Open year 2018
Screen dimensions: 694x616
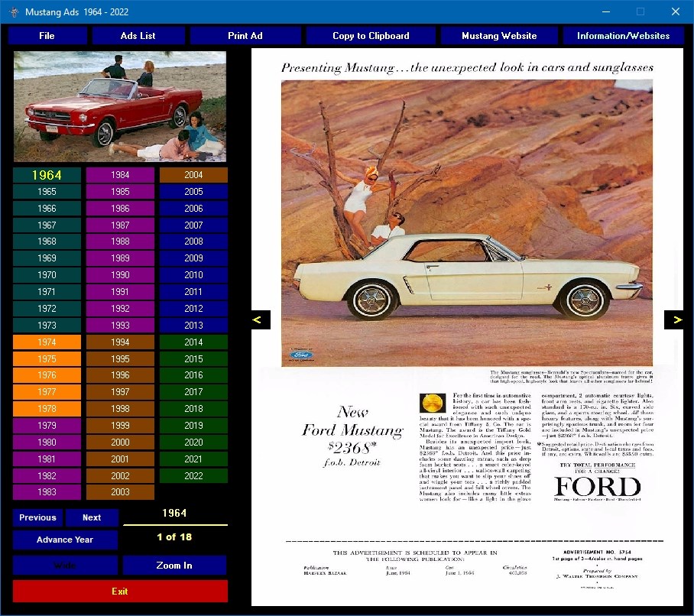tap(194, 409)
